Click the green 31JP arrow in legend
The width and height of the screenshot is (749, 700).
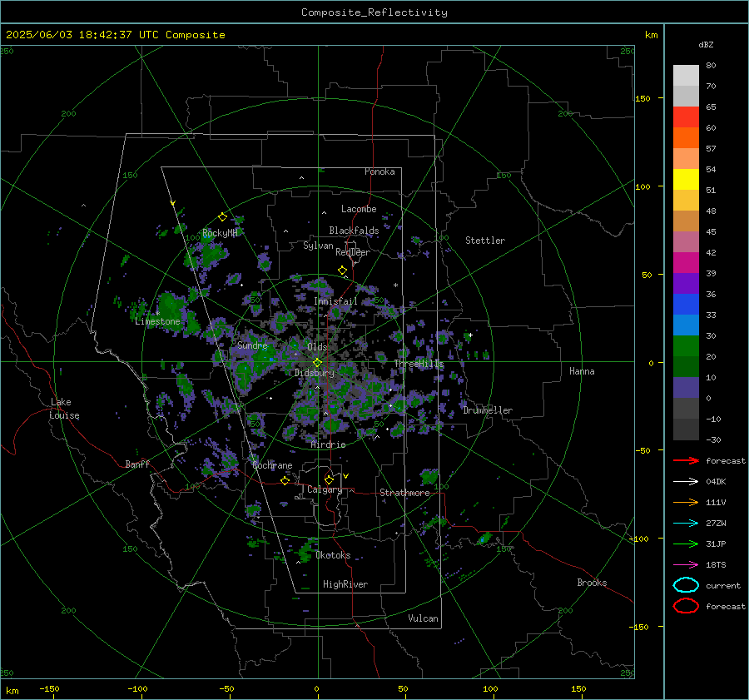pos(686,544)
